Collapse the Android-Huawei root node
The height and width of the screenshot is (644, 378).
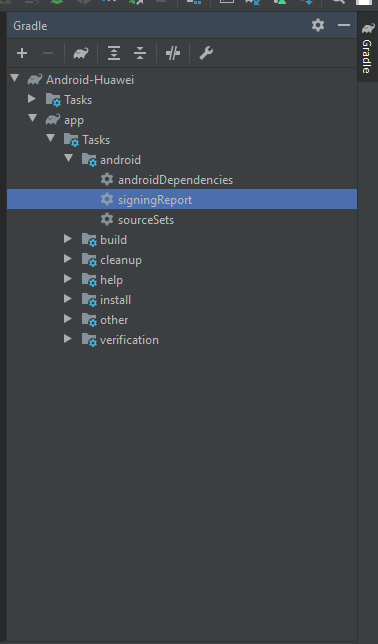pyautogui.click(x=15, y=78)
